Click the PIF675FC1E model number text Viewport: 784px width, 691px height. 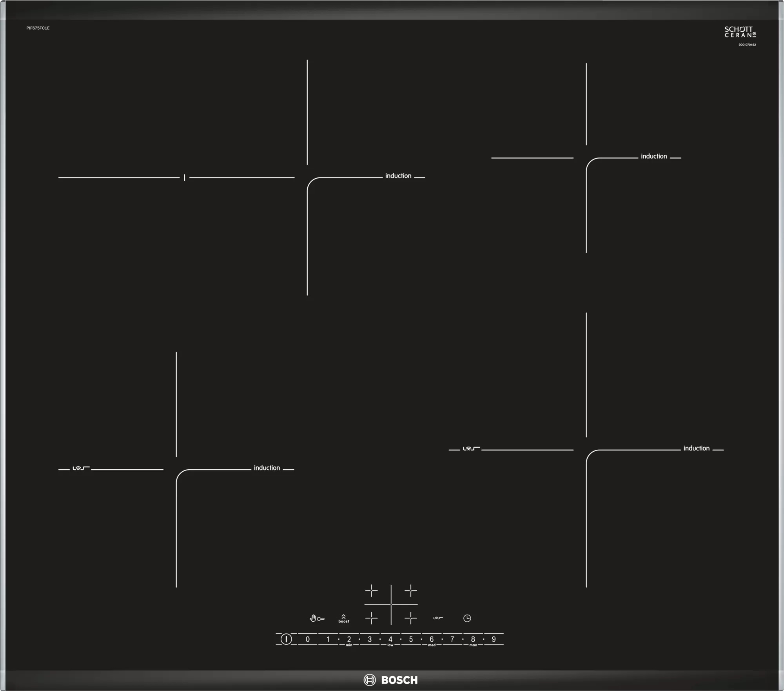tap(38, 28)
